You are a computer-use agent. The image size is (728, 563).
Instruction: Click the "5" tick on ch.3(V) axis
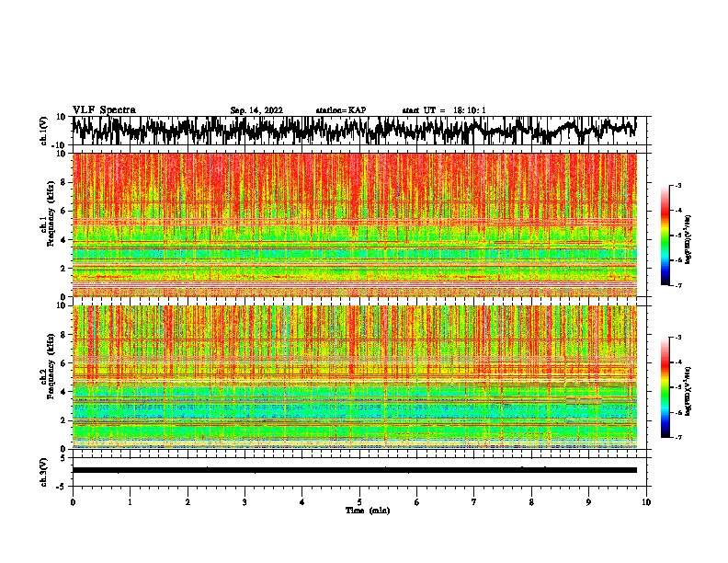pos(63,458)
